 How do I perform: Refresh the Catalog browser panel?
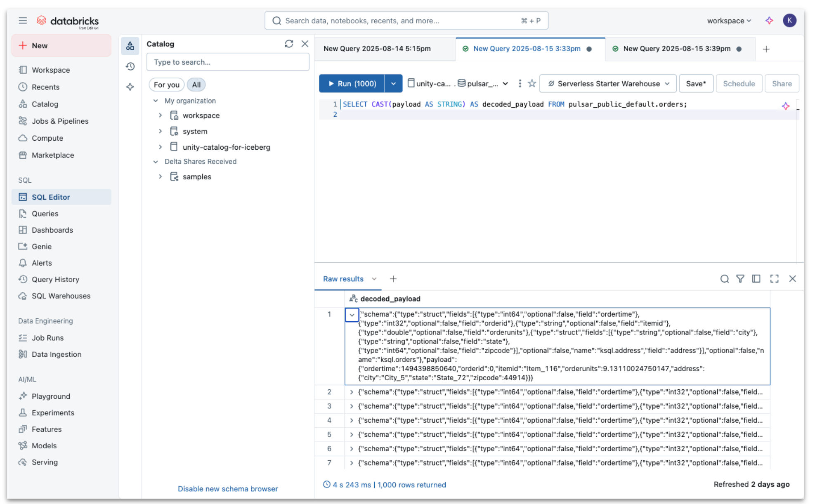pos(289,44)
